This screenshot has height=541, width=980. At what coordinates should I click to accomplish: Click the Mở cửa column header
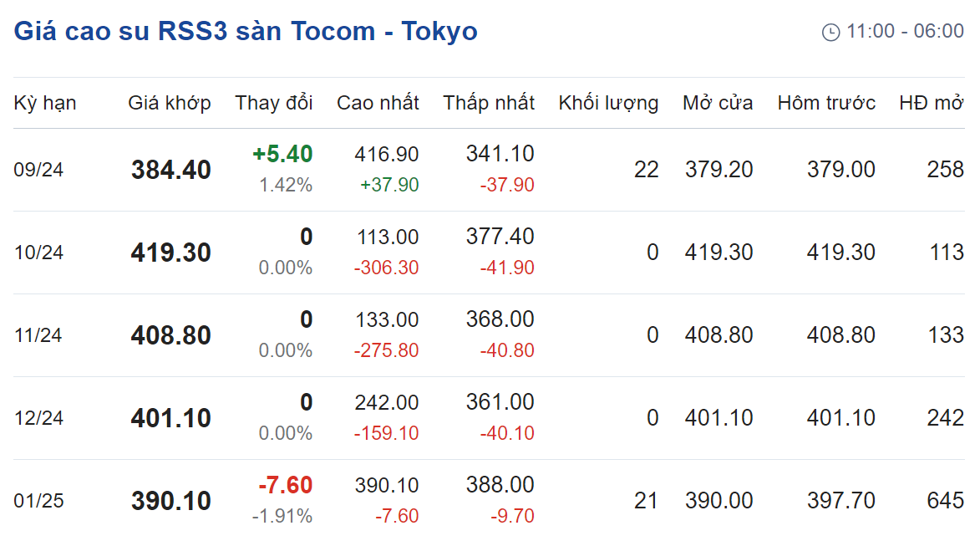point(718,103)
